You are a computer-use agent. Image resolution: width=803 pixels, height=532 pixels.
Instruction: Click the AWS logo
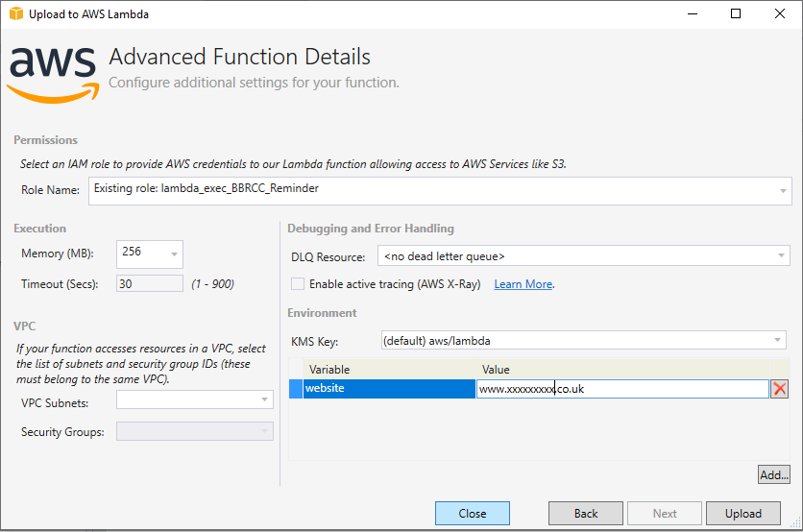click(x=53, y=74)
